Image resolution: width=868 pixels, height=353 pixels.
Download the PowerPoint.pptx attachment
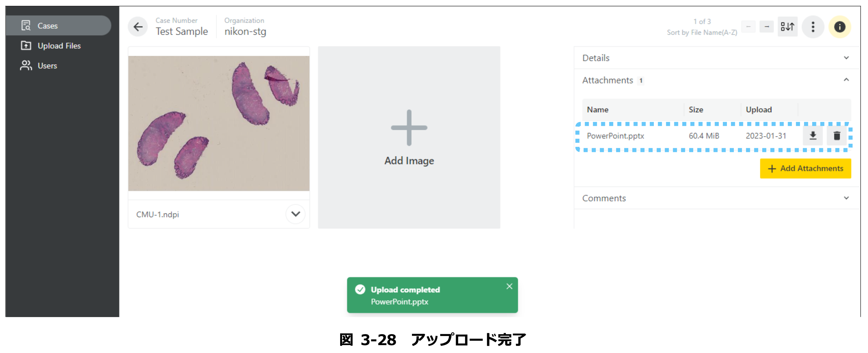812,136
